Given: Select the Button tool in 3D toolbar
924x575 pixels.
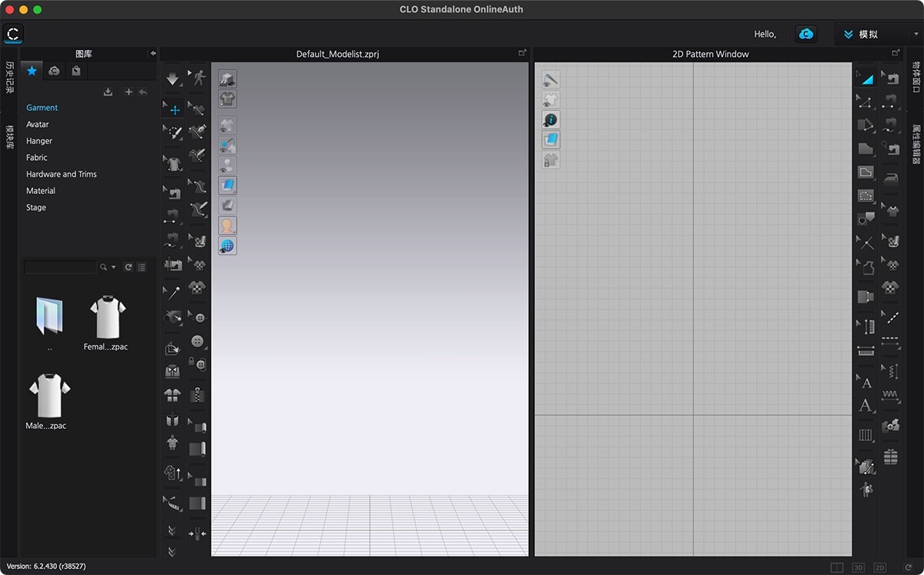Looking at the screenshot, I should [198, 341].
